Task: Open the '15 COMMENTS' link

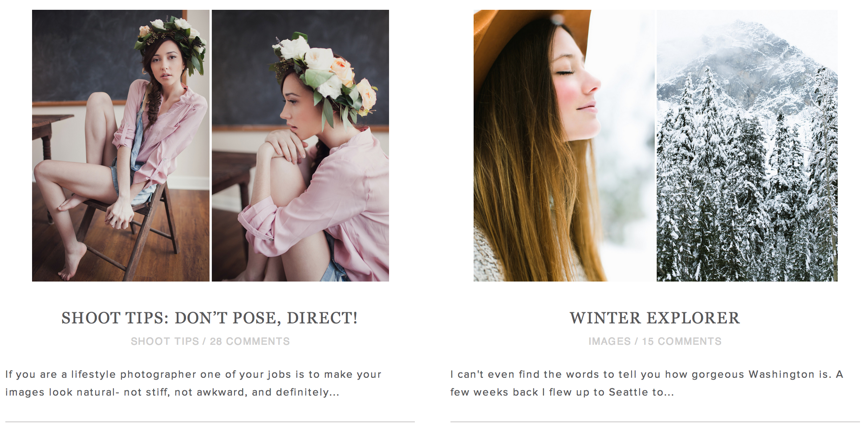Action: click(x=681, y=341)
